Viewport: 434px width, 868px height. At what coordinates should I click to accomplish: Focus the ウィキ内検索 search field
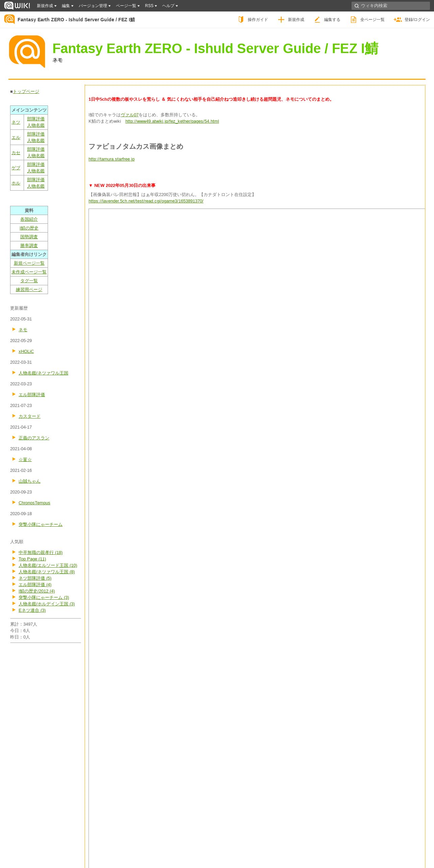click(390, 6)
